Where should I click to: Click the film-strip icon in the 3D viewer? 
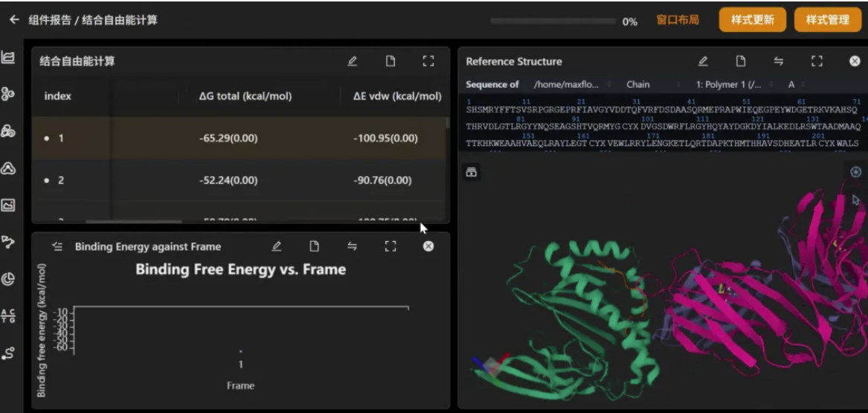tap(471, 172)
